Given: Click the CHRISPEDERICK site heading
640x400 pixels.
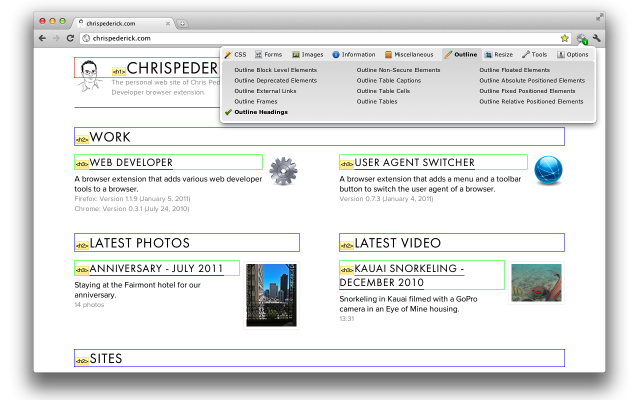Looking at the screenshot, I should (172, 68).
